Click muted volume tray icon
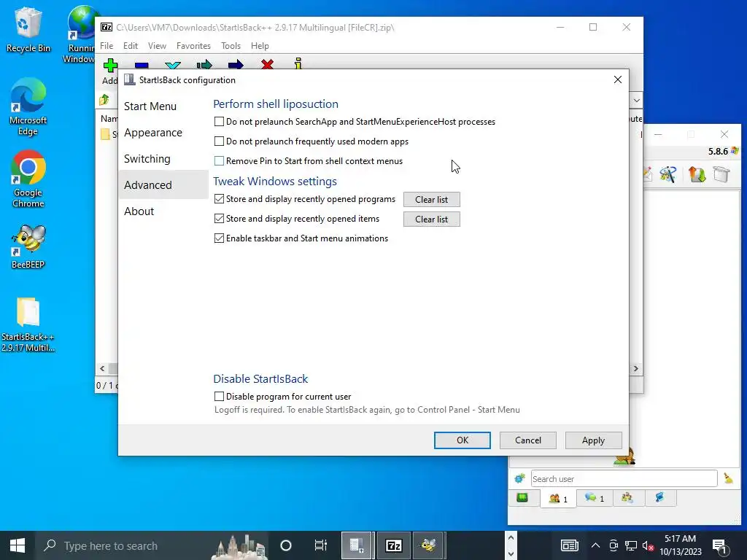This screenshot has height=560, width=747. tap(648, 545)
